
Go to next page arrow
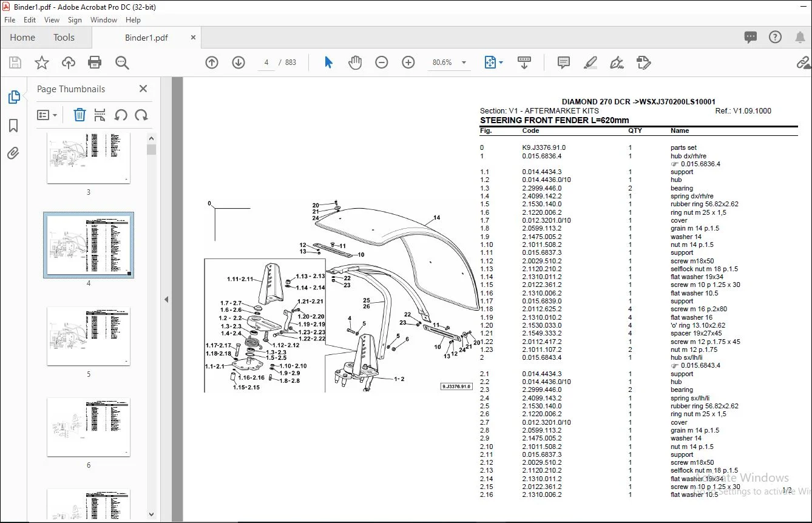239,62
